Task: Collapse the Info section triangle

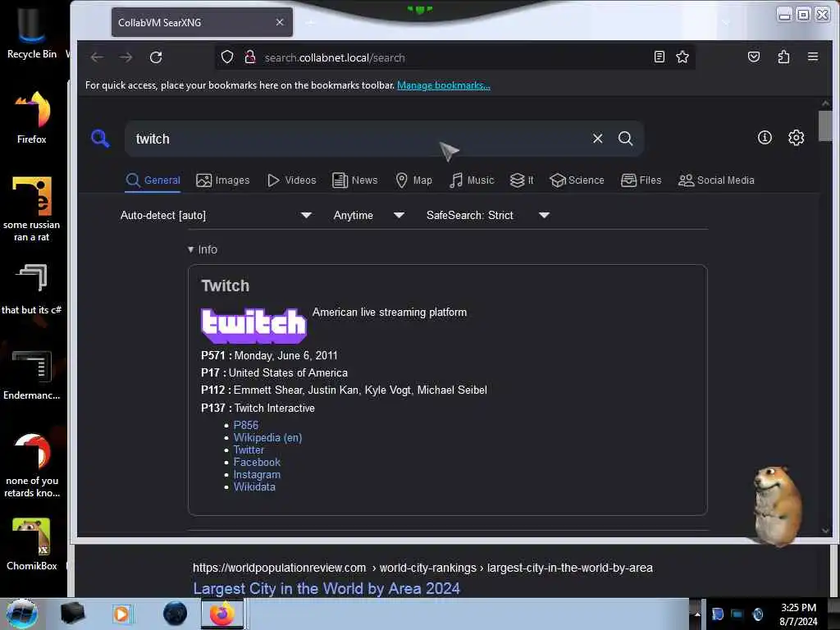Action: click(x=190, y=249)
